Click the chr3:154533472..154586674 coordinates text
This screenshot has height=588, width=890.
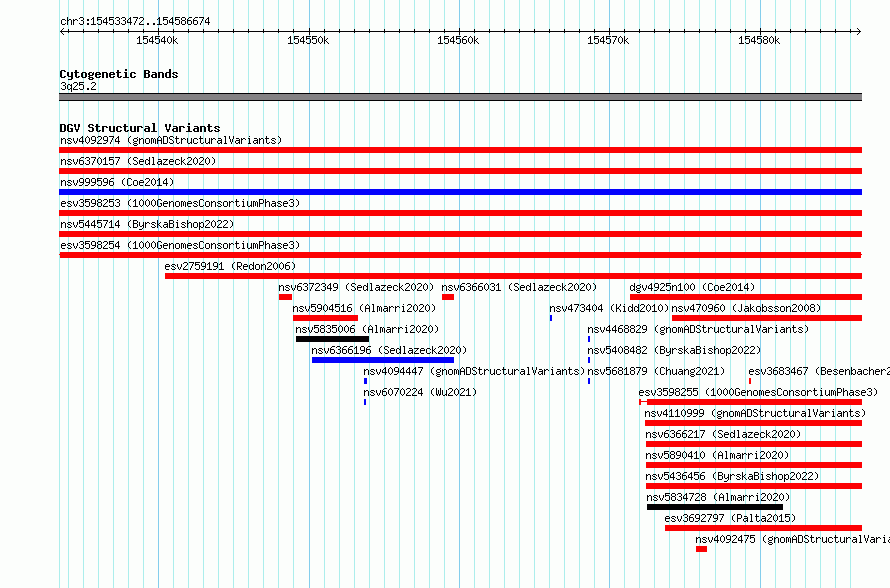(x=135, y=21)
